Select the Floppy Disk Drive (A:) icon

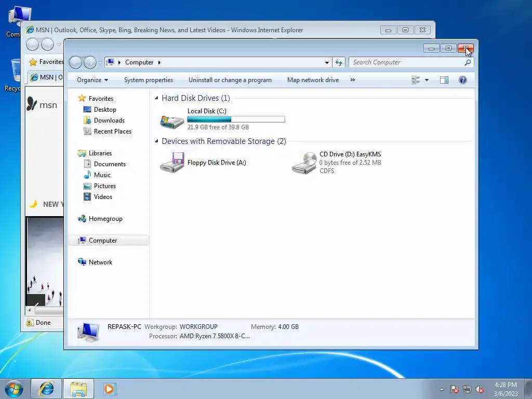[x=172, y=163]
